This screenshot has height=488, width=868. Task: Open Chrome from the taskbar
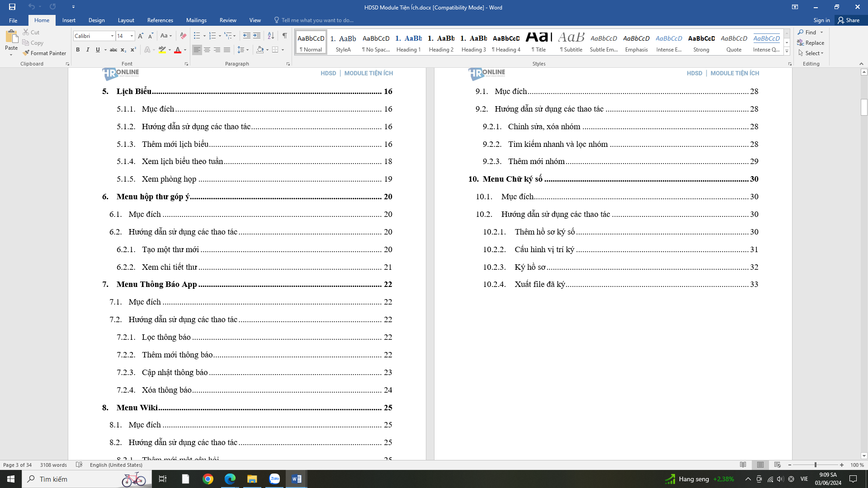[208, 479]
